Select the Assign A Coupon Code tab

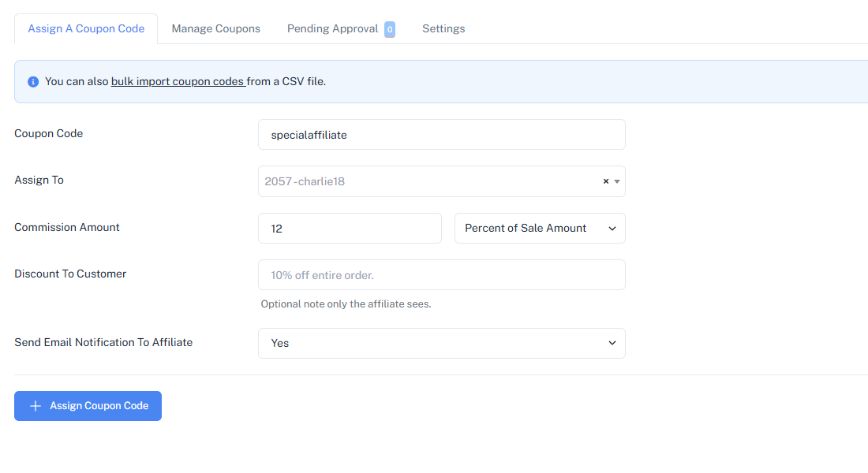pos(86,28)
